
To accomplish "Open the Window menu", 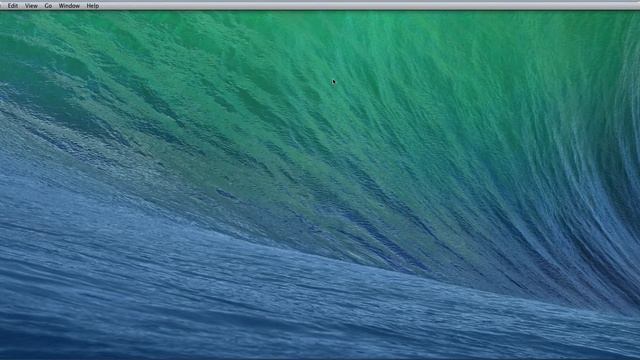I will pos(69,6).
